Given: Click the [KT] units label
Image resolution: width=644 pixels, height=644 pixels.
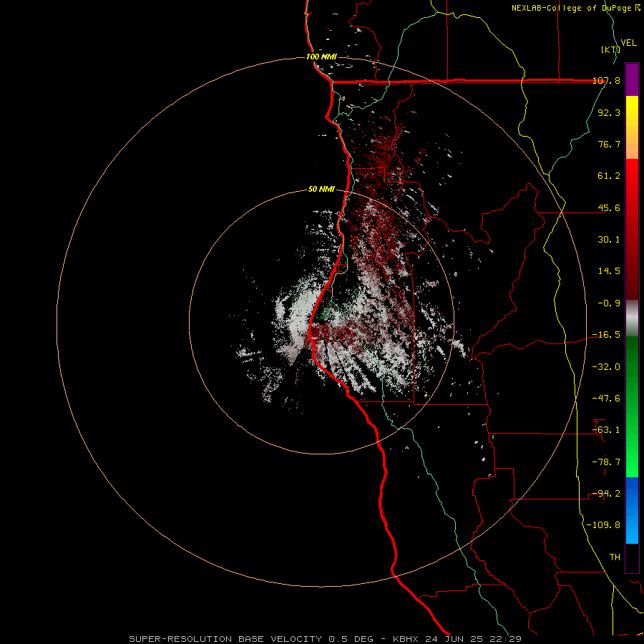Looking at the screenshot, I should (x=610, y=49).
